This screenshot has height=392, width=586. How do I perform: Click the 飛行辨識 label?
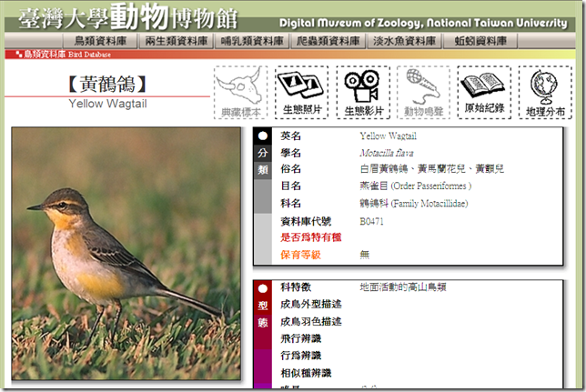pyautogui.click(x=301, y=338)
